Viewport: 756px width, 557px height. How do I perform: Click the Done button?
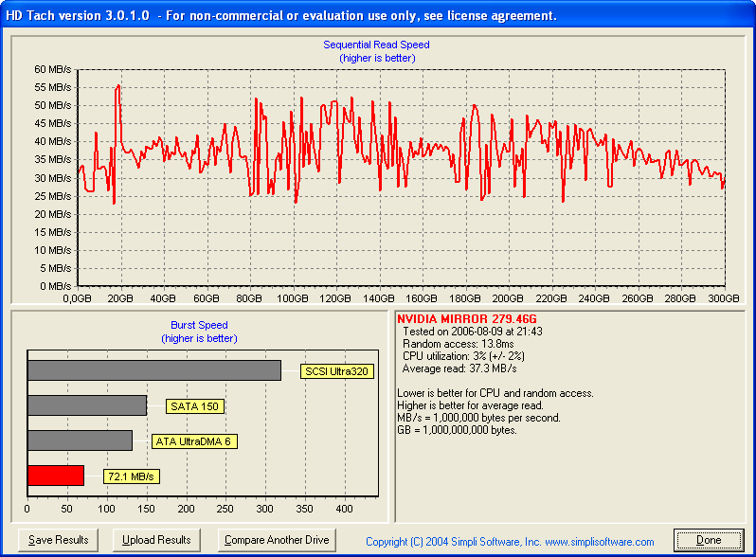(709, 540)
